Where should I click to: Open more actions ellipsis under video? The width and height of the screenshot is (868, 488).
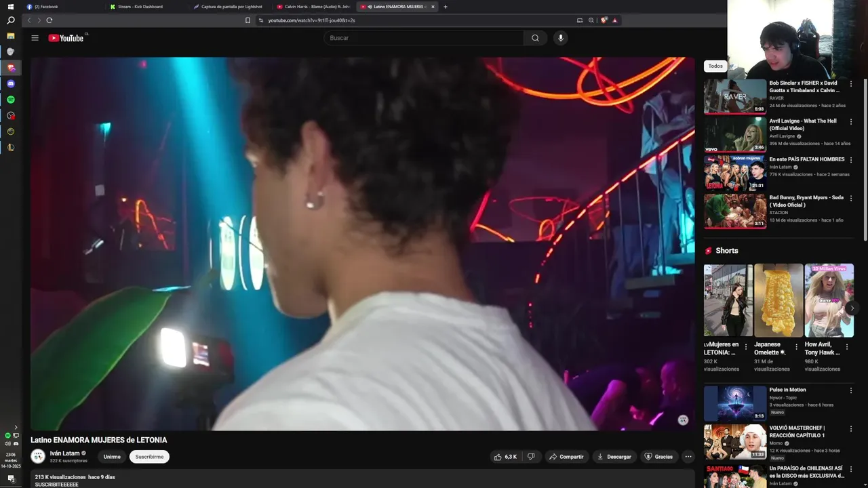688,457
